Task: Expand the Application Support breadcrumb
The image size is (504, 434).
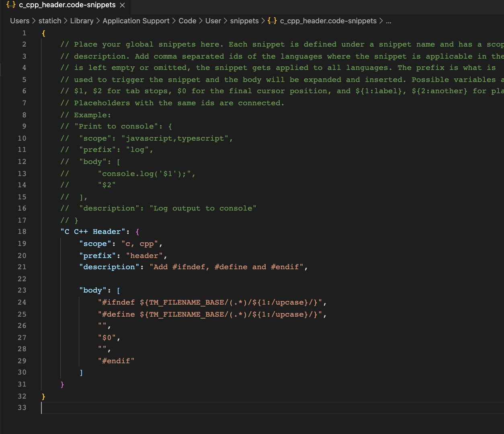Action: [x=136, y=21]
